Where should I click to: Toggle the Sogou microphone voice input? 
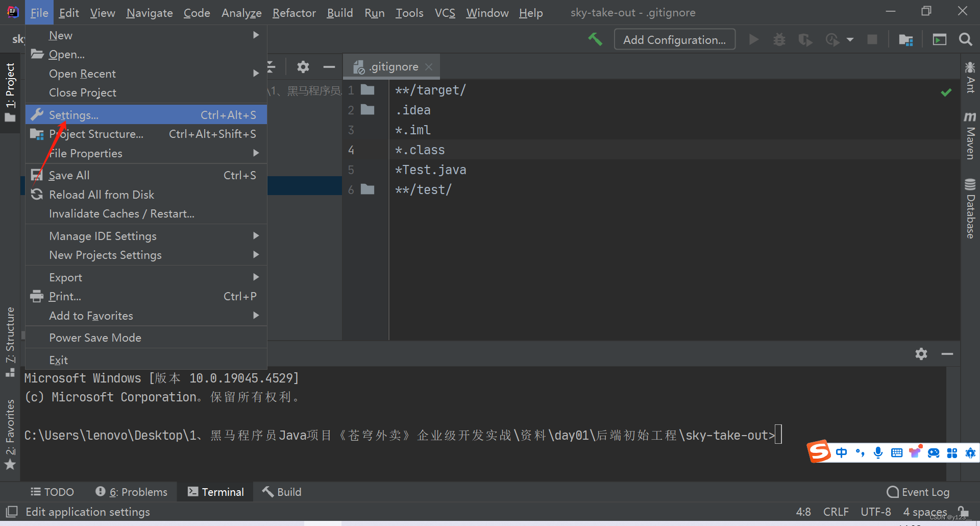[878, 452]
